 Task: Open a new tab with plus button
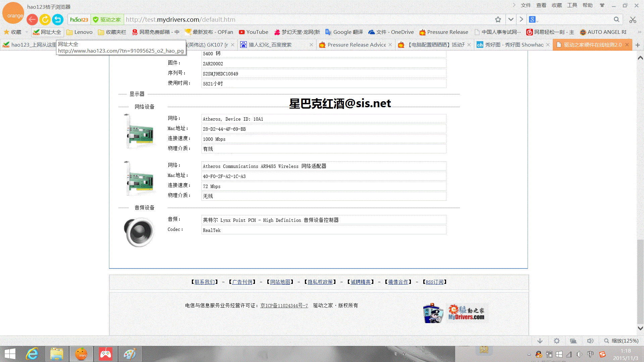[x=638, y=45]
